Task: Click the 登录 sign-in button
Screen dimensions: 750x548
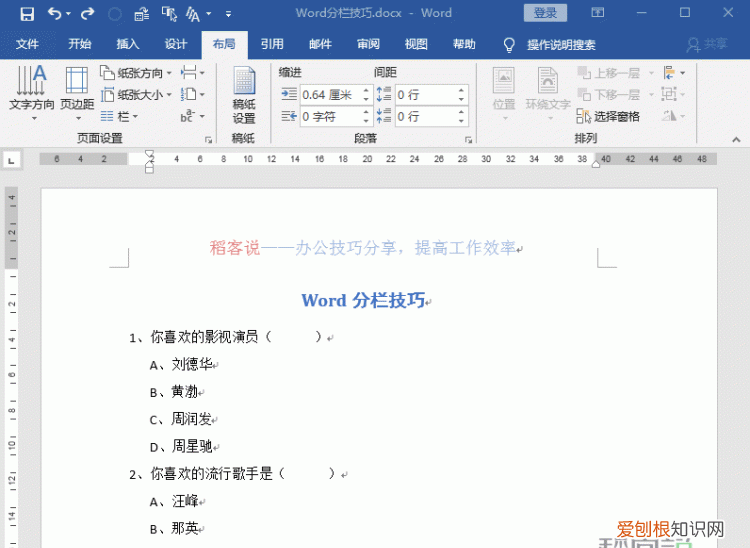Action: (x=545, y=13)
